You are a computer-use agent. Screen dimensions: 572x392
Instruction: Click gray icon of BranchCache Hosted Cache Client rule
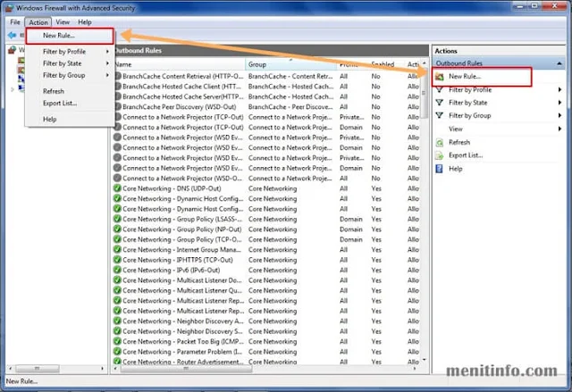[x=118, y=87]
